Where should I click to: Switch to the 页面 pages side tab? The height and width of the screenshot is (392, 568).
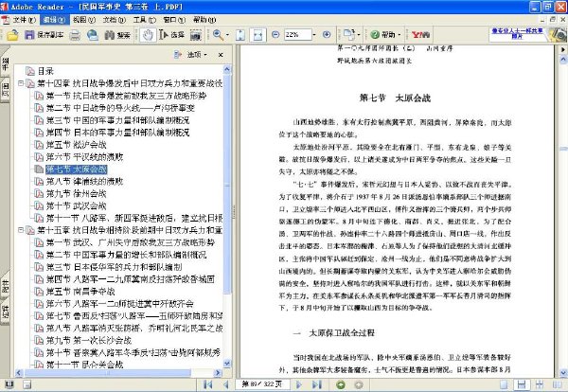point(5,90)
